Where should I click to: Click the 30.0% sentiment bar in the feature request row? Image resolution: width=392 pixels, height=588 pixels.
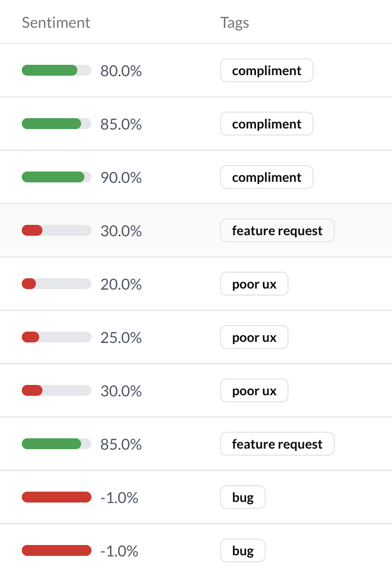pos(56,230)
